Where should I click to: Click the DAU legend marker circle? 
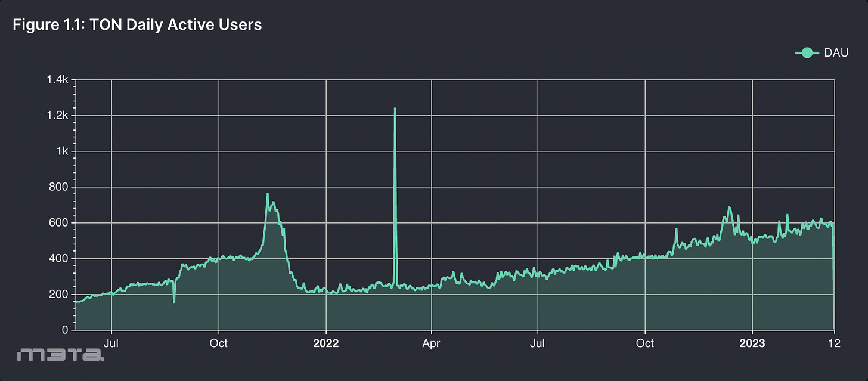pos(807,53)
